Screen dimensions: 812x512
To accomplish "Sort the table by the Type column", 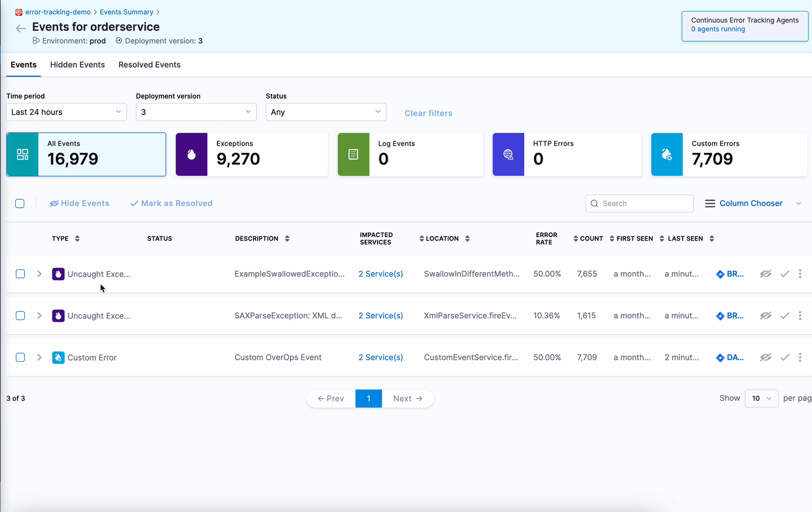I will pyautogui.click(x=77, y=239).
